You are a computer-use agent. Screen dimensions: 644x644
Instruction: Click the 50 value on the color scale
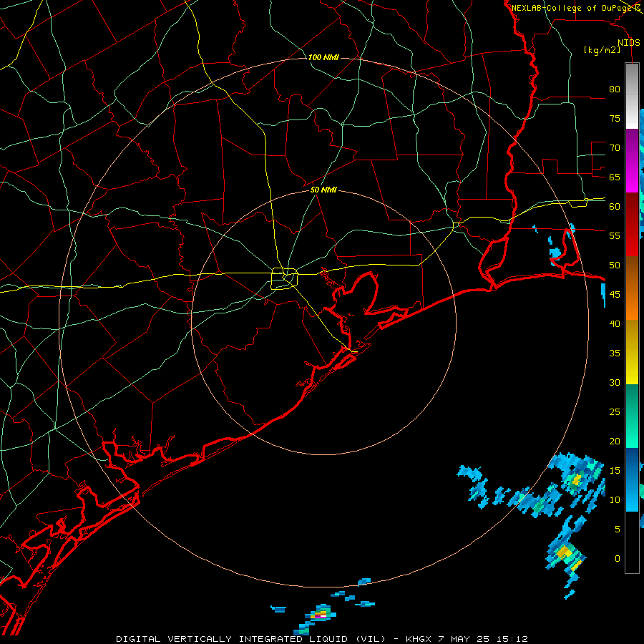615,265
